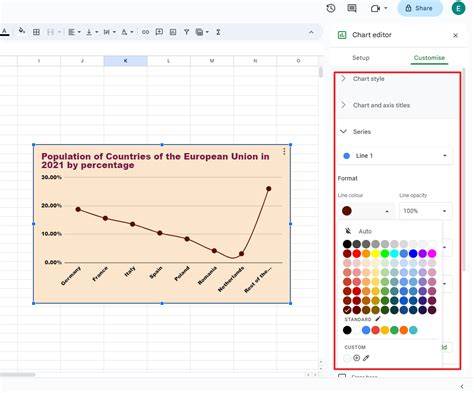Viewport: 474px width, 393px height.
Task: Open the chart three-dot options menu
Action: point(284,152)
